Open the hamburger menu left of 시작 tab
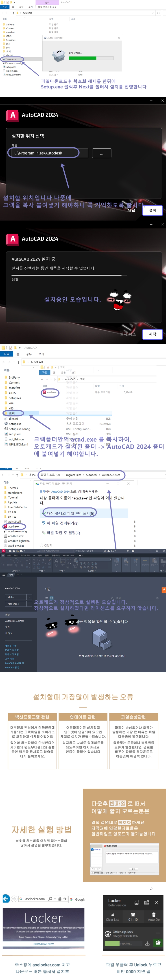This screenshot has width=166, height=980. coord(4,575)
